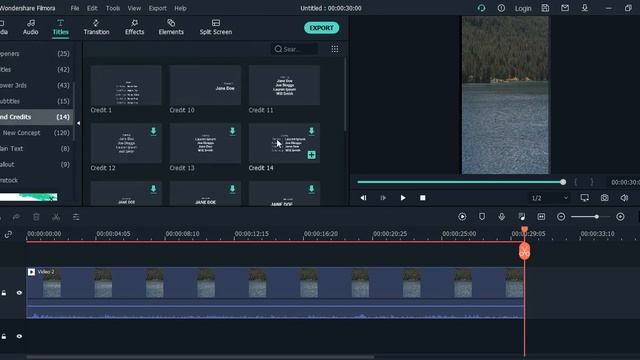
Task: Collapse the category sidebar arrow
Action: (78, 123)
